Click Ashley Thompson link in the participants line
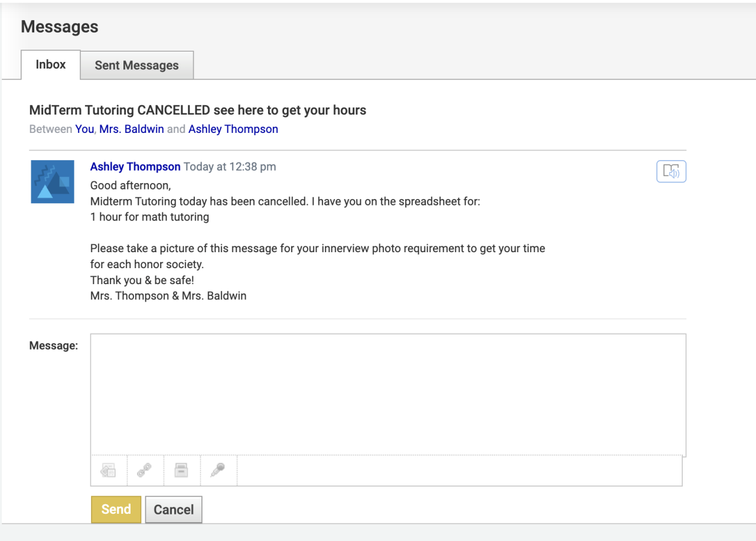 pyautogui.click(x=233, y=129)
